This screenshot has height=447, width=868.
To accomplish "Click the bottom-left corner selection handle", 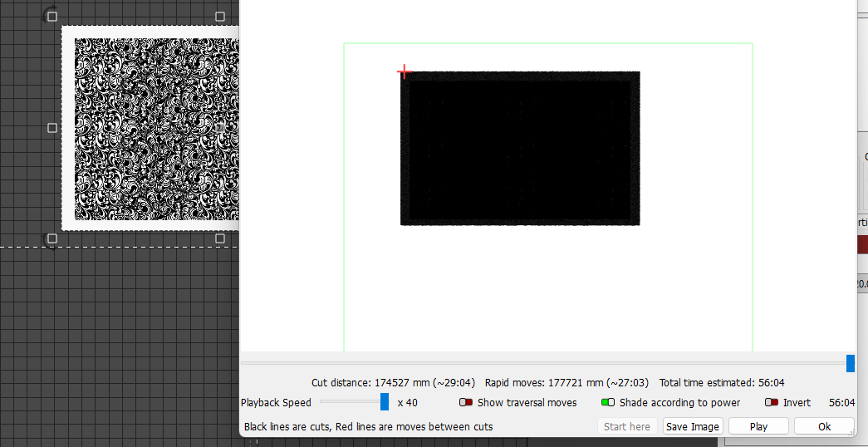I will coord(52,239).
